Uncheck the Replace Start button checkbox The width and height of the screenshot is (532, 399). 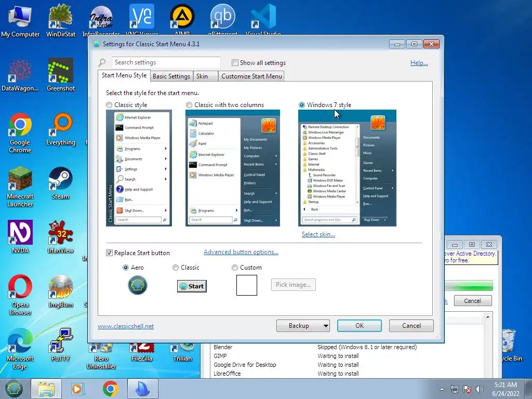pyautogui.click(x=109, y=253)
